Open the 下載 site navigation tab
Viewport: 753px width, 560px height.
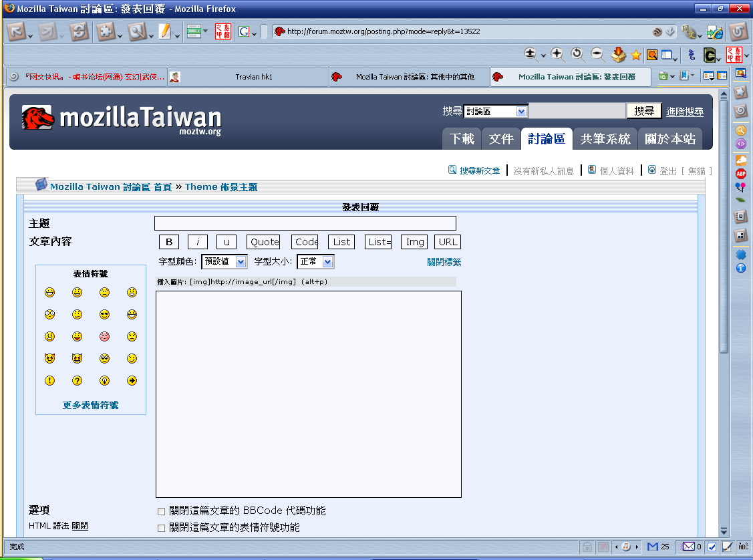pos(462,139)
